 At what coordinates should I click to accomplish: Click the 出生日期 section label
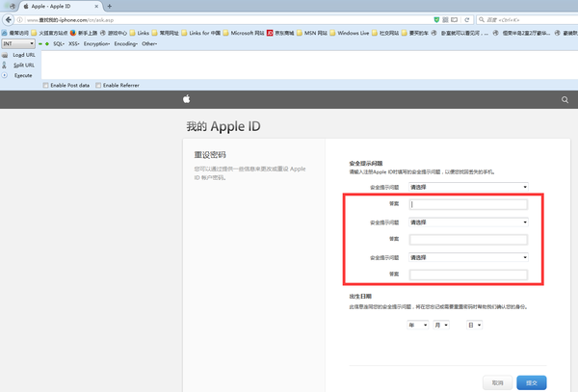point(360,297)
